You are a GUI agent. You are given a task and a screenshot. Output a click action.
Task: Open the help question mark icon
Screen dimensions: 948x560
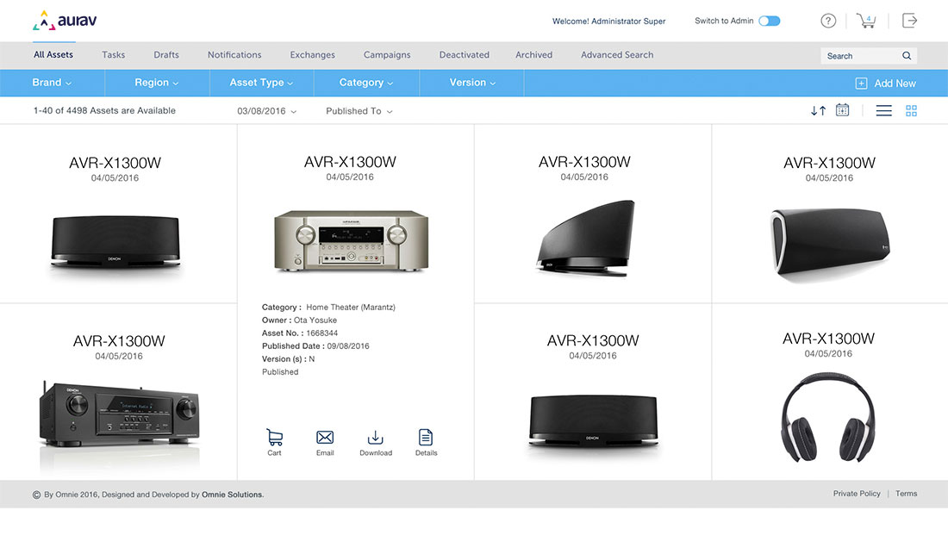pyautogui.click(x=828, y=21)
